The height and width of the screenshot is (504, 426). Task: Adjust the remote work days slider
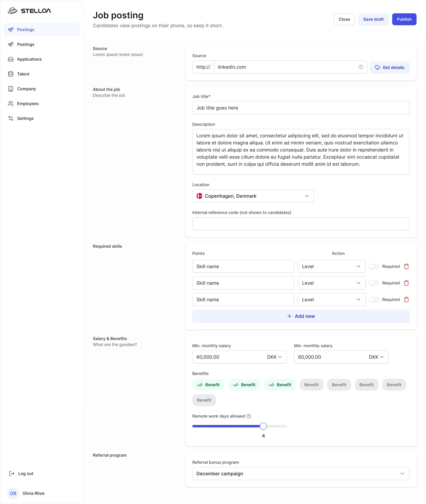(263, 426)
